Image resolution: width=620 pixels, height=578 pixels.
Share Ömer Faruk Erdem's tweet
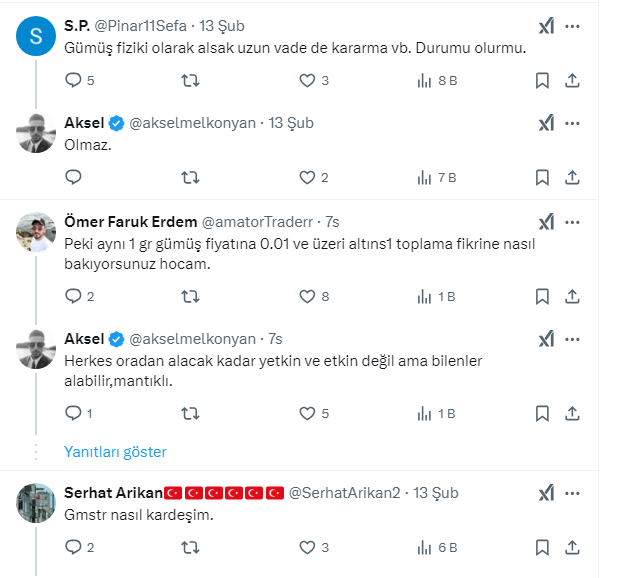click(x=573, y=296)
